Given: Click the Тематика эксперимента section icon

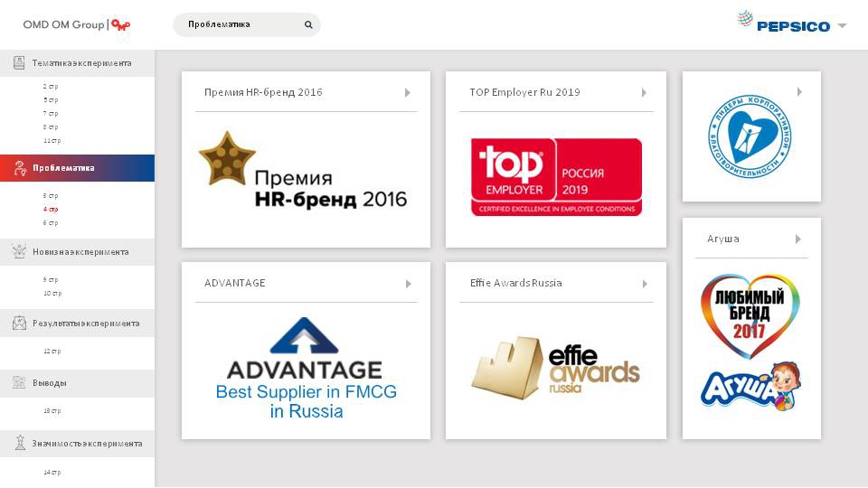Looking at the screenshot, I should tap(19, 62).
